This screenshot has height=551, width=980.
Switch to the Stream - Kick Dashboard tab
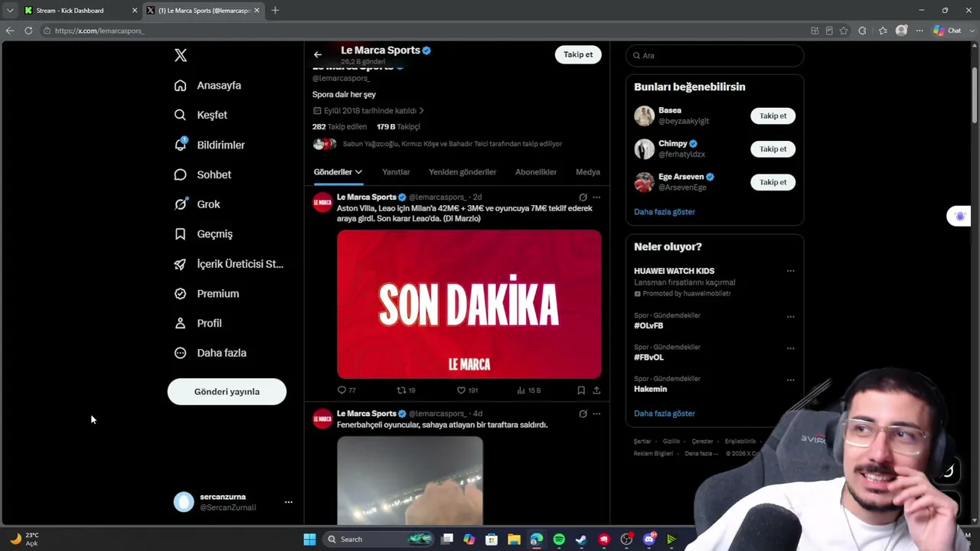pyautogui.click(x=80, y=11)
